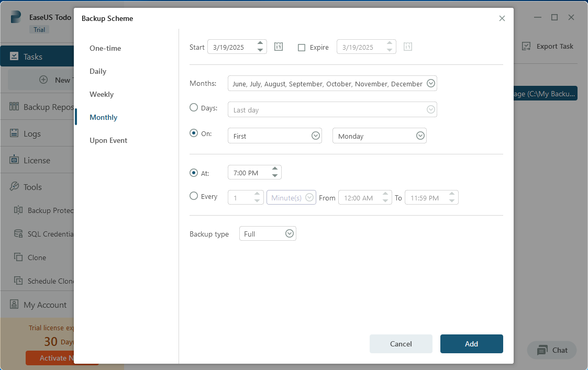Switch to the Upon Event scheme tab
This screenshot has width=588, height=370.
(108, 140)
